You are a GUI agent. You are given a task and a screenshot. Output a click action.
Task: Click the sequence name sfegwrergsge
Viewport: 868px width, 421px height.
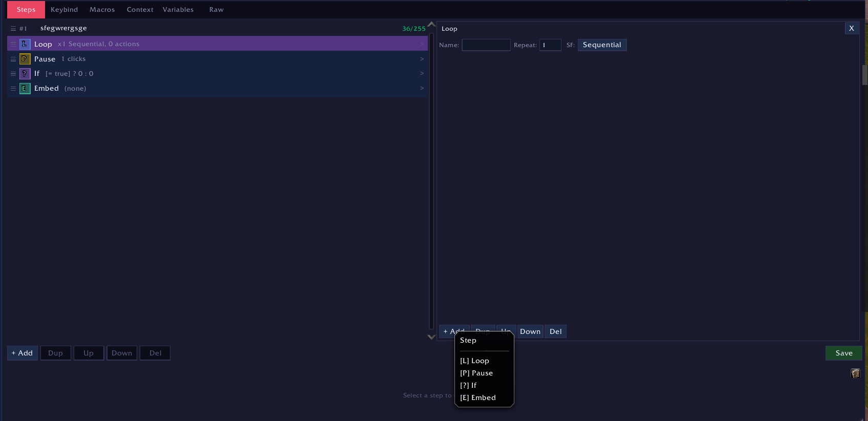pos(63,28)
